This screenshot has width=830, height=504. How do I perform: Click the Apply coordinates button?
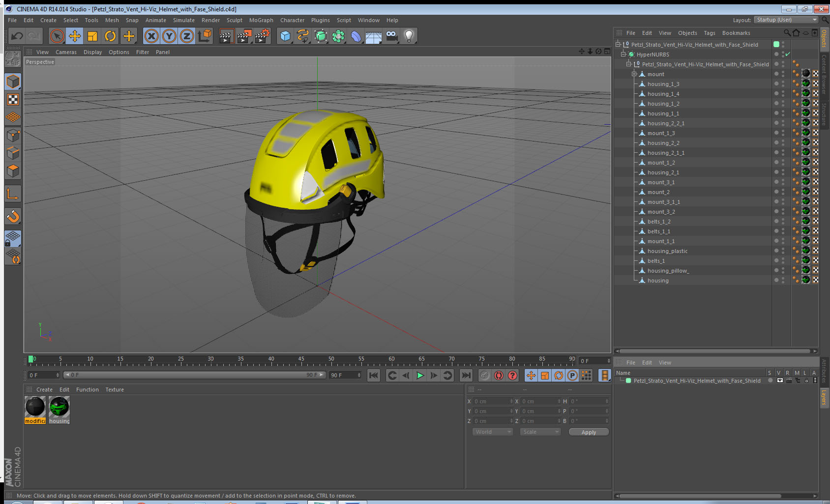click(589, 432)
